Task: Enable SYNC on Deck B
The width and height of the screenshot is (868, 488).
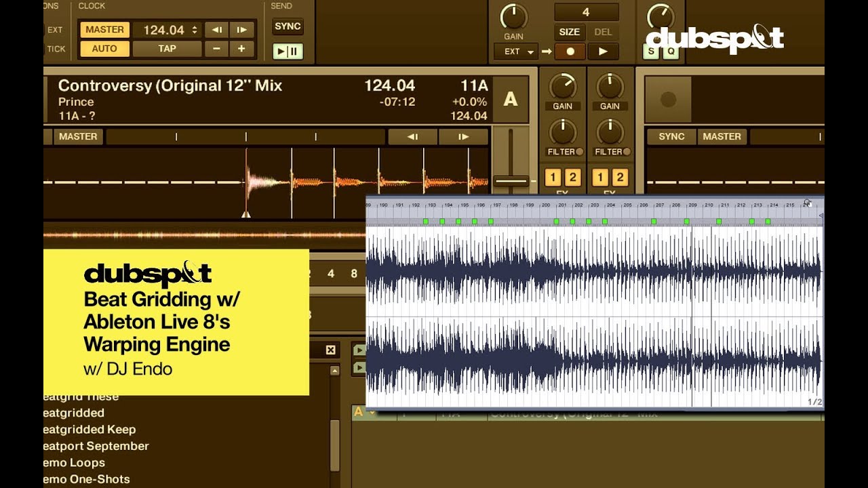Action: click(671, 137)
